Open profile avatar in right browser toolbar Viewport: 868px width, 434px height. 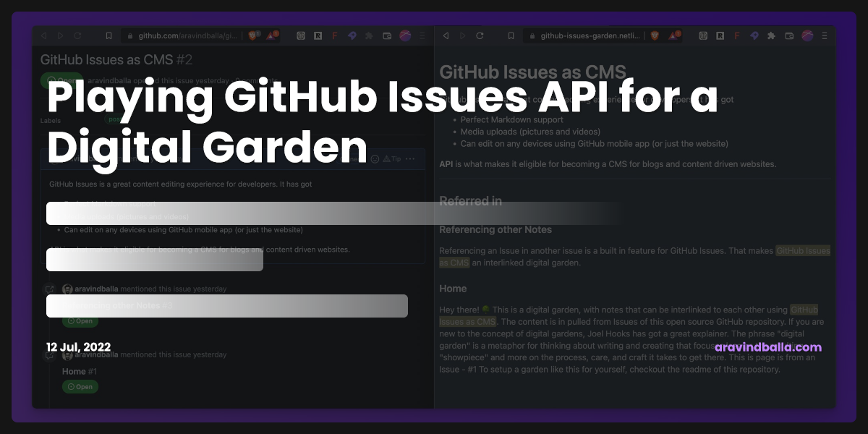click(807, 35)
